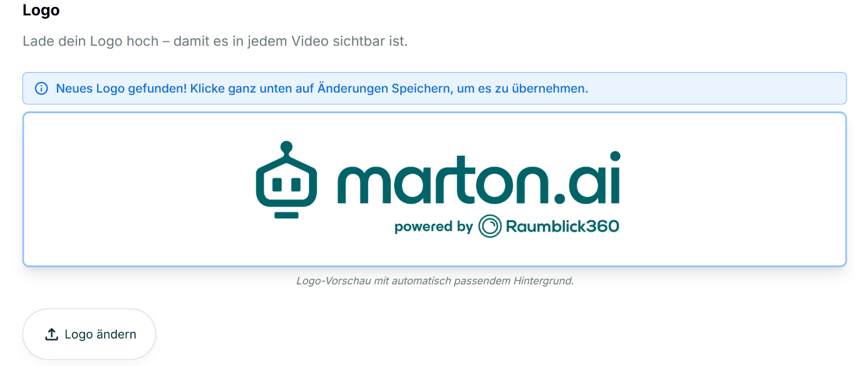
Task: Click the Logo ändern button
Action: pos(89,334)
